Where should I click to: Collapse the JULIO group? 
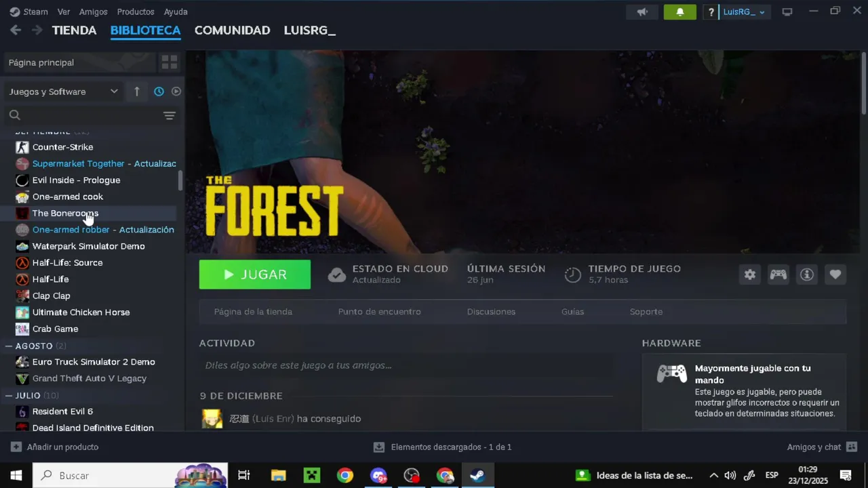pyautogui.click(x=9, y=396)
